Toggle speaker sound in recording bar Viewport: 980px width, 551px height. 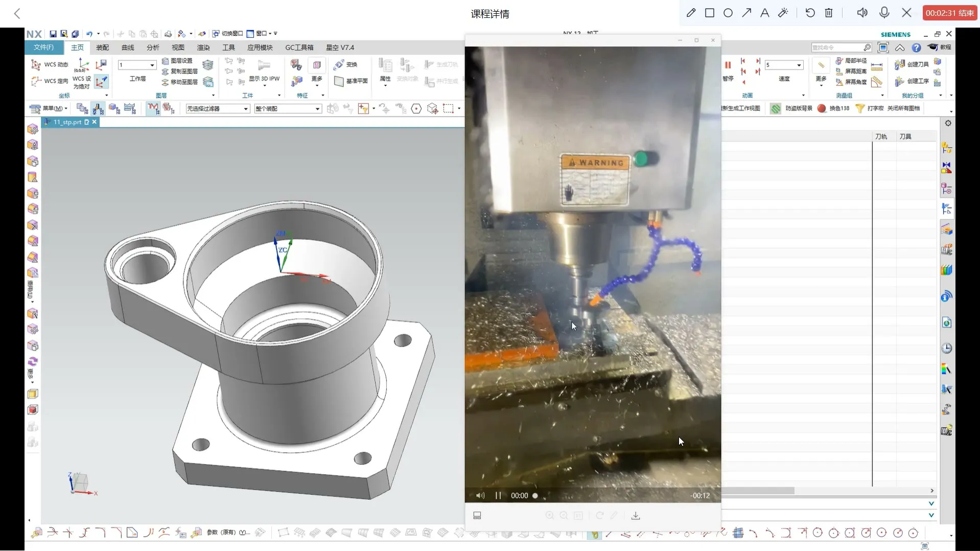(x=862, y=13)
